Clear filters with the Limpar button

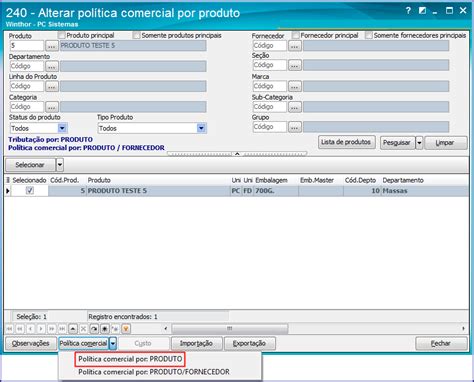click(x=446, y=143)
